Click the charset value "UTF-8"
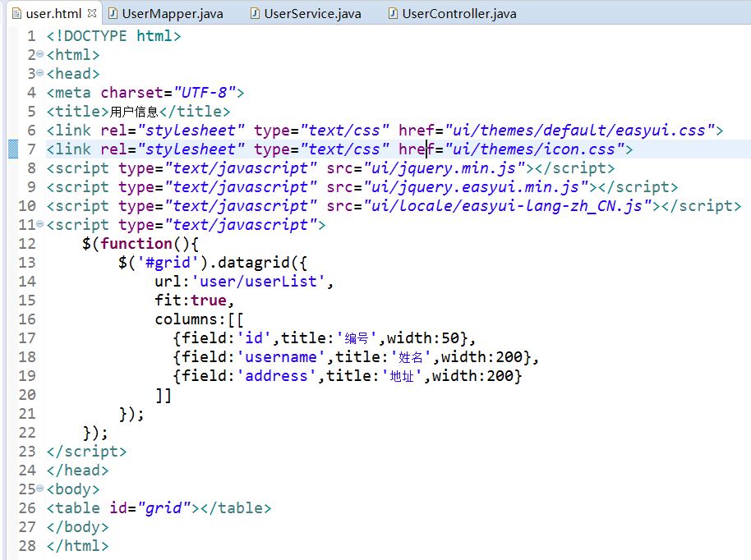 point(205,93)
